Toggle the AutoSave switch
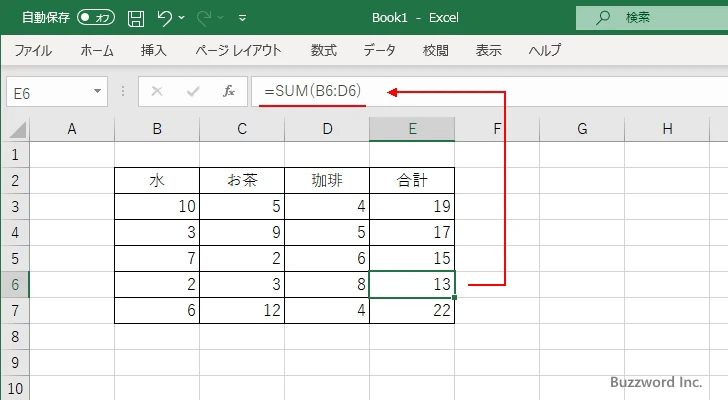The width and height of the screenshot is (728, 400). point(96,18)
